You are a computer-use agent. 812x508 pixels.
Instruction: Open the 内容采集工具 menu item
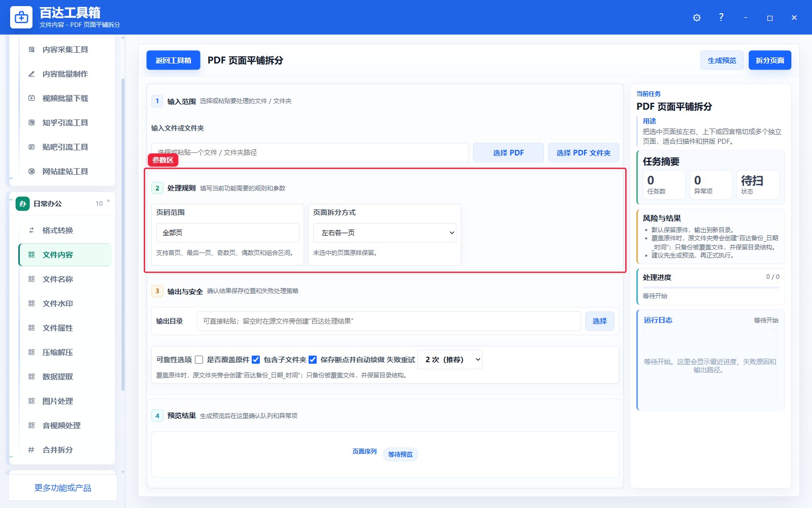point(65,50)
